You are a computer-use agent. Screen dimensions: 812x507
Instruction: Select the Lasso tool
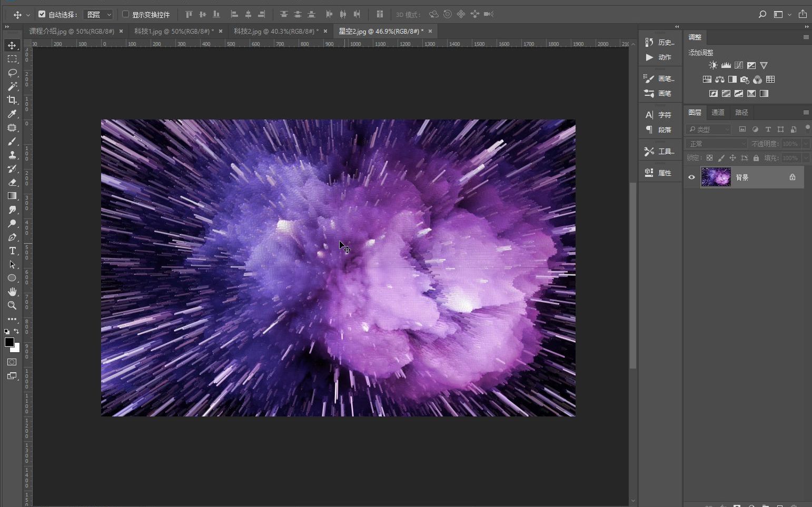coord(12,73)
